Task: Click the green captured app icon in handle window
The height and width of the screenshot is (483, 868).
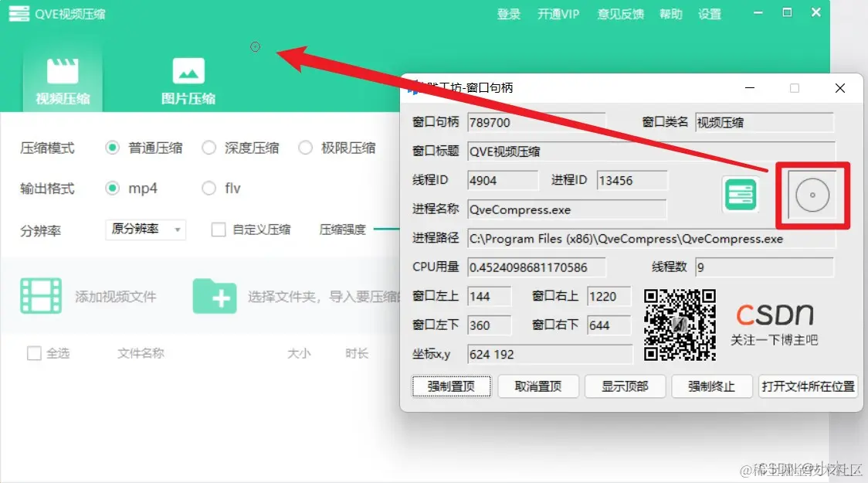Action: (740, 195)
